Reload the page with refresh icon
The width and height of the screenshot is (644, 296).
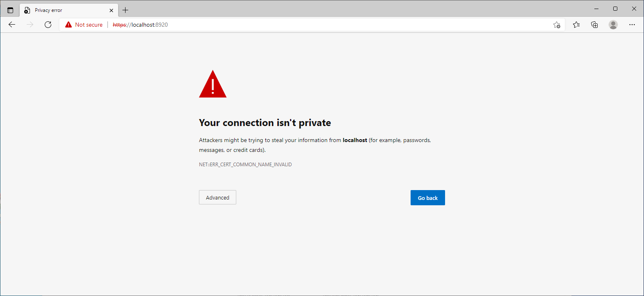coord(48,25)
